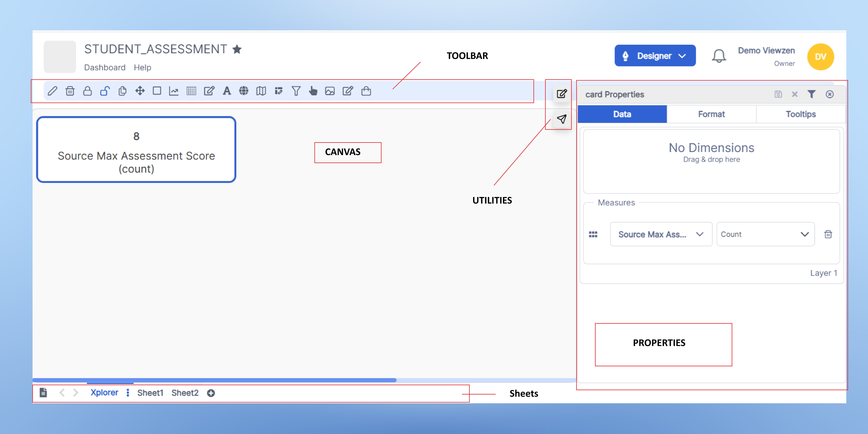Open the Sheet2 tab
The image size is (868, 434).
tap(185, 393)
